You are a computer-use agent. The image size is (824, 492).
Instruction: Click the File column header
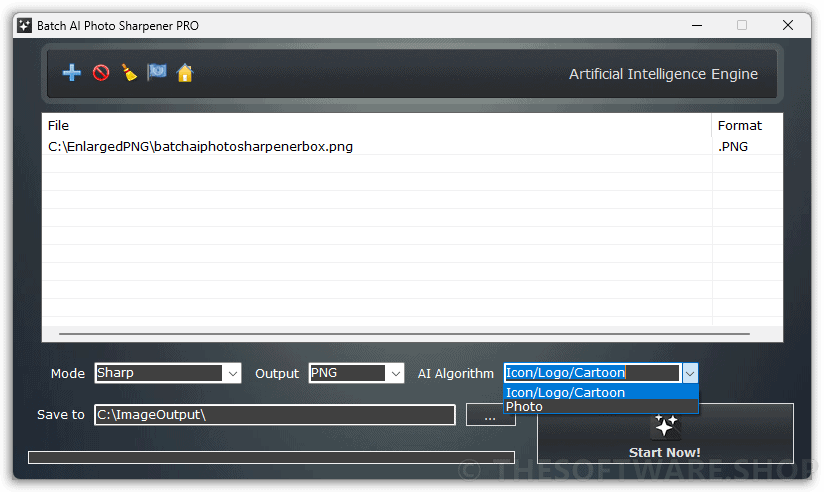click(377, 126)
